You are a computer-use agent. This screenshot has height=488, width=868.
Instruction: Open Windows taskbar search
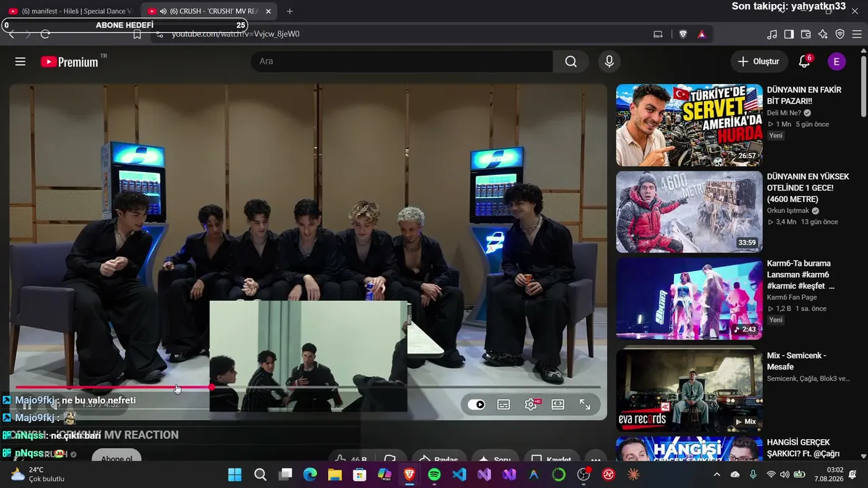point(260,474)
